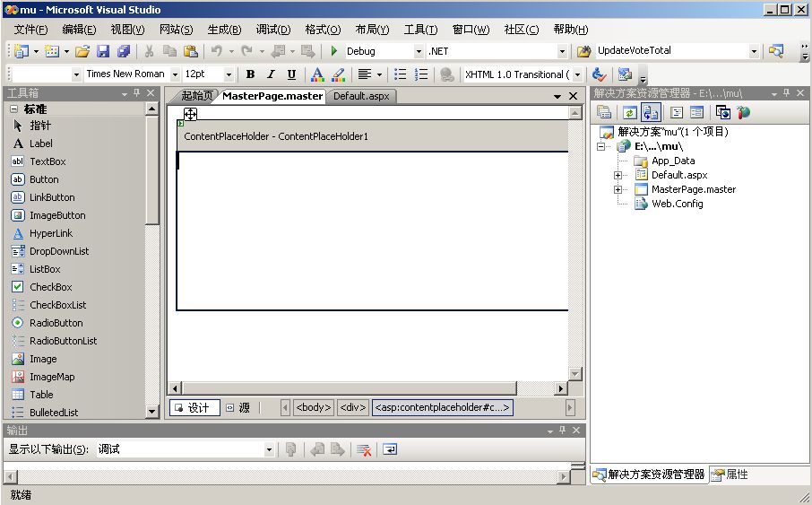Toggle word wrap in output panel
812x505 pixels.
pos(390,449)
